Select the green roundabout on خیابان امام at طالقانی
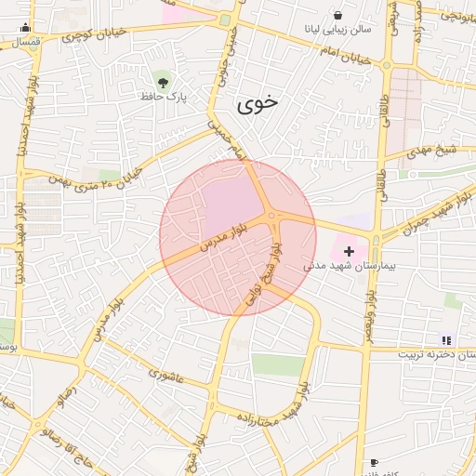This screenshot has width=476, height=476. pyautogui.click(x=387, y=65)
